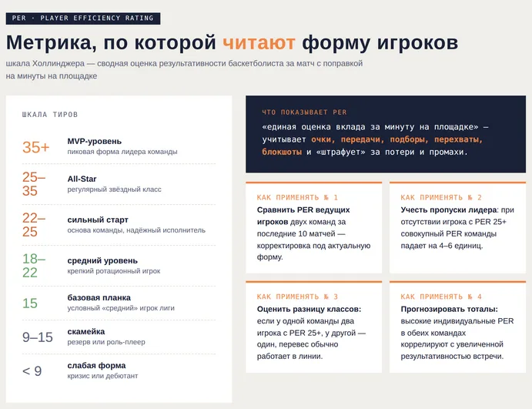532x409 pixels.
Task: Select the '25–35' tier value
Action: coord(34,184)
